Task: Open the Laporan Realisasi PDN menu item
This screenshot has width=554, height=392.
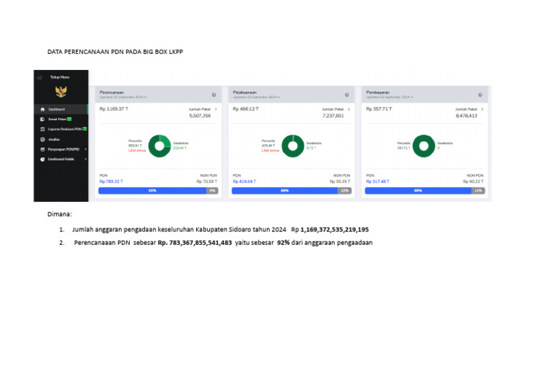Action: click(x=61, y=129)
